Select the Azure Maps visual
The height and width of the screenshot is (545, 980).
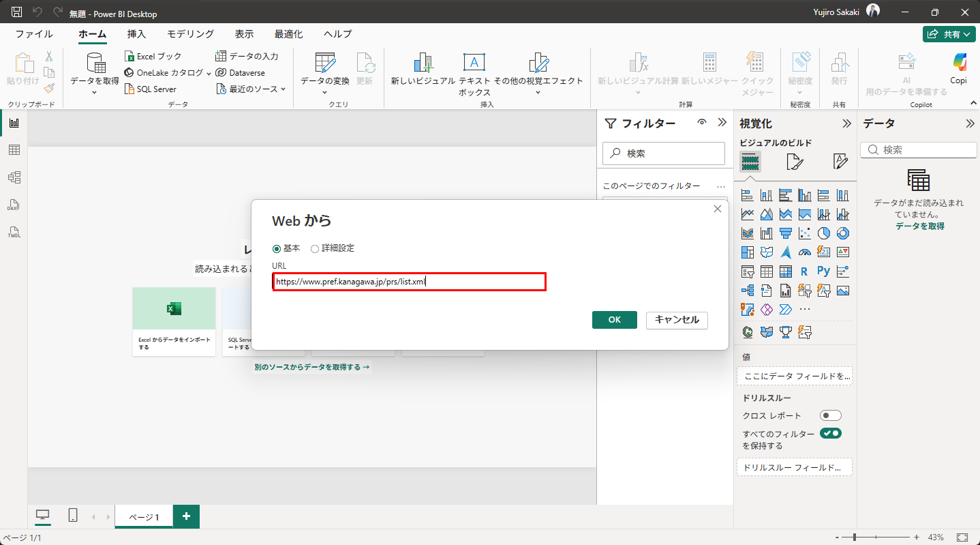click(785, 252)
